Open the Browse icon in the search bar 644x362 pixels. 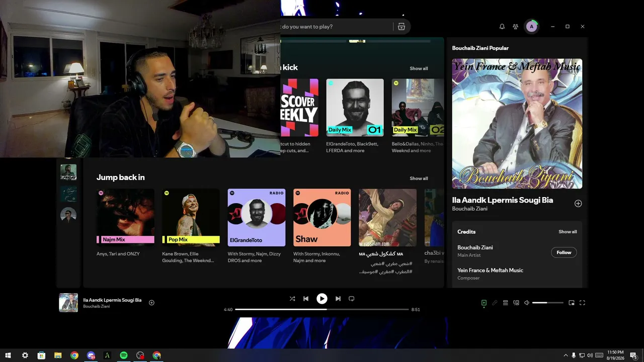click(x=401, y=27)
